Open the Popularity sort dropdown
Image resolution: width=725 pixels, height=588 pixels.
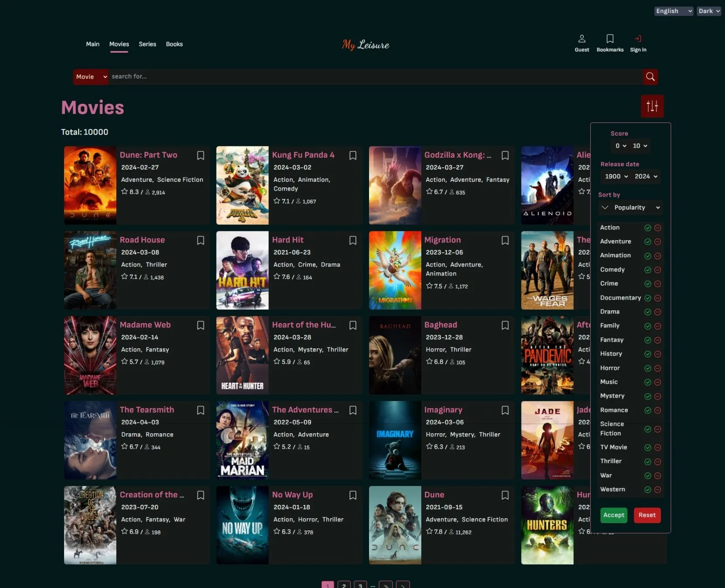(637, 207)
